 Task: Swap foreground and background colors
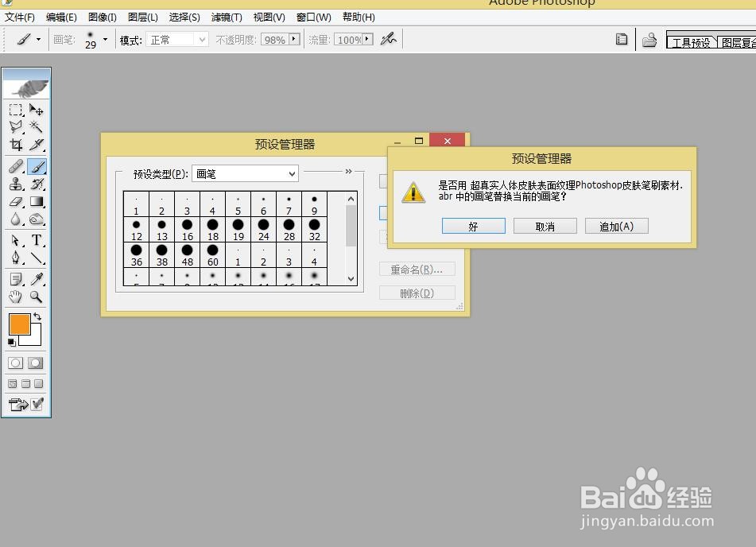[x=37, y=317]
